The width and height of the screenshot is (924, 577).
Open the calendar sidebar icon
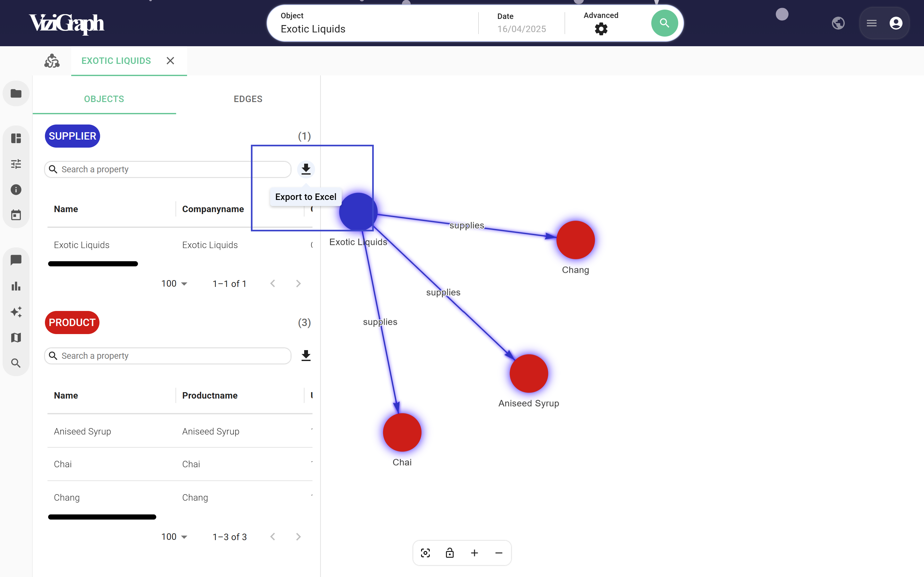[x=16, y=215]
